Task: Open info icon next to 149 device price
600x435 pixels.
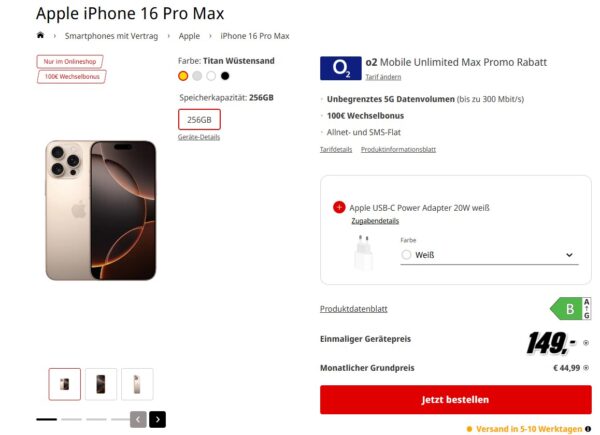Action: (x=585, y=343)
